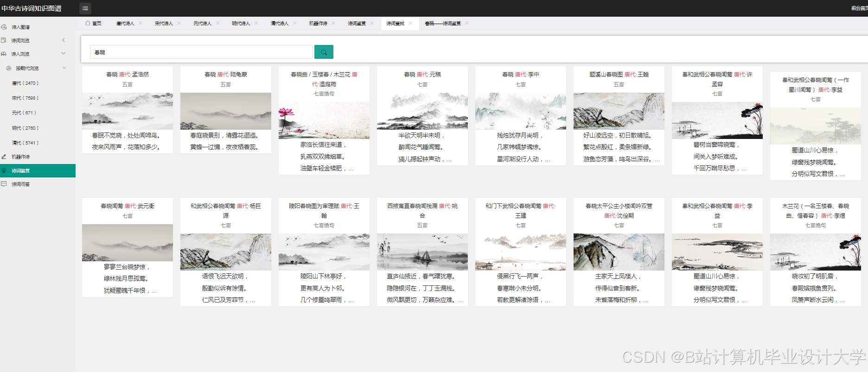The height and width of the screenshot is (372, 868).
Task: Open the 诗人图谱 sidebar menu item
Action: pos(38,27)
